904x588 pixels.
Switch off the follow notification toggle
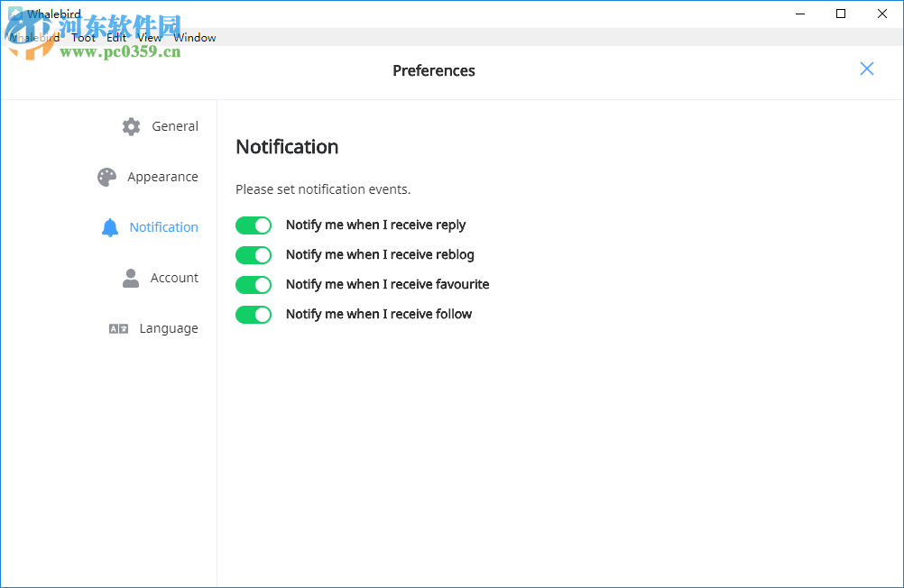click(254, 315)
